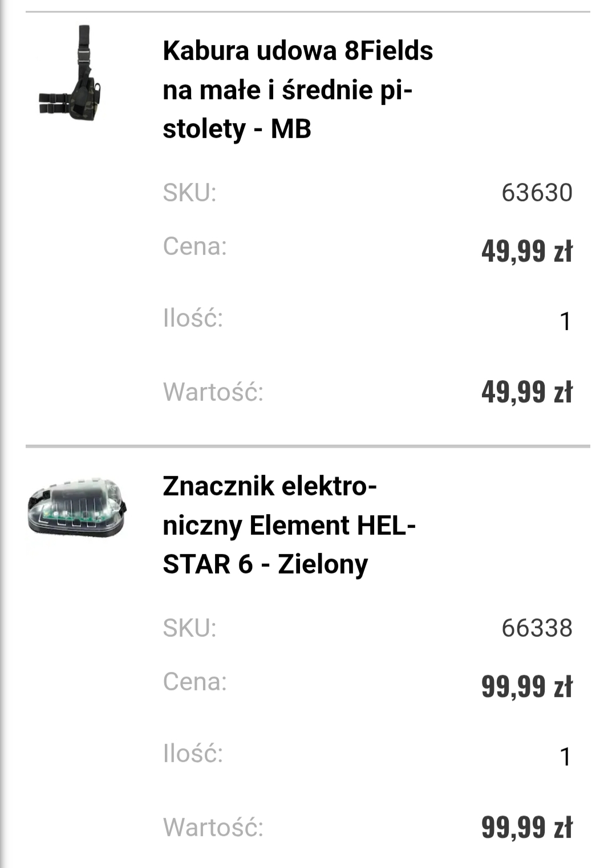Click the Ilość label for the HEL-STAR marker
This screenshot has width=616, height=868.
coord(193,753)
